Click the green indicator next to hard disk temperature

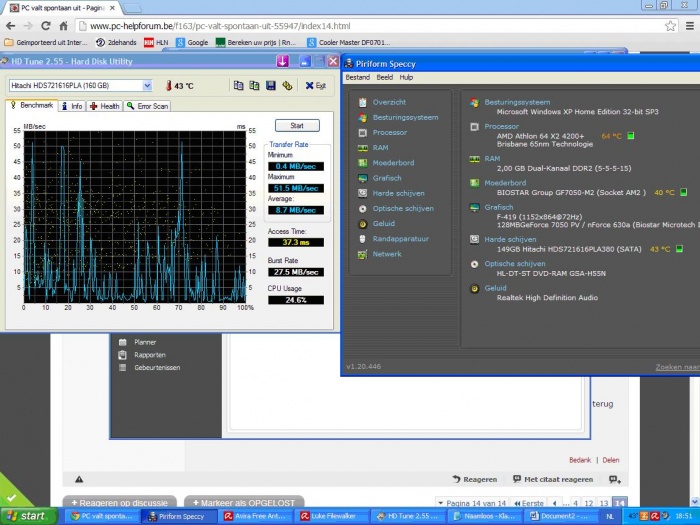tap(679, 249)
